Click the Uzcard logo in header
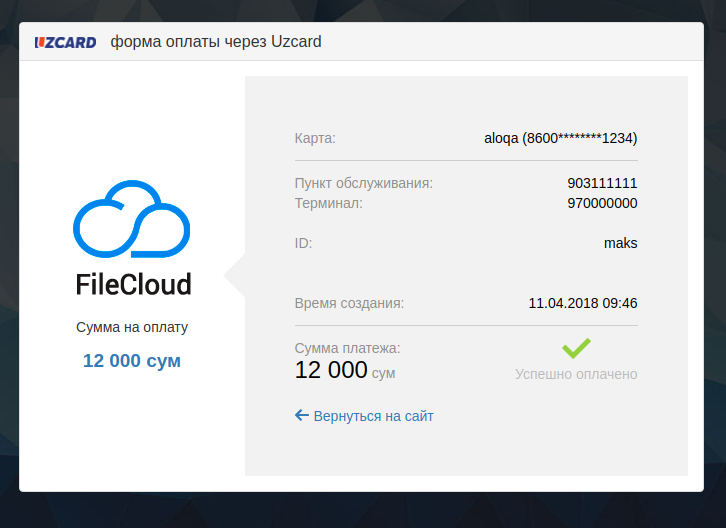The width and height of the screenshot is (726, 528). pyautogui.click(x=65, y=42)
